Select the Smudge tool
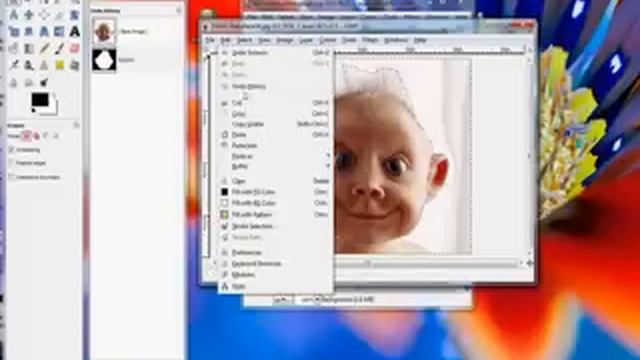640x360 pixels. click(29, 83)
